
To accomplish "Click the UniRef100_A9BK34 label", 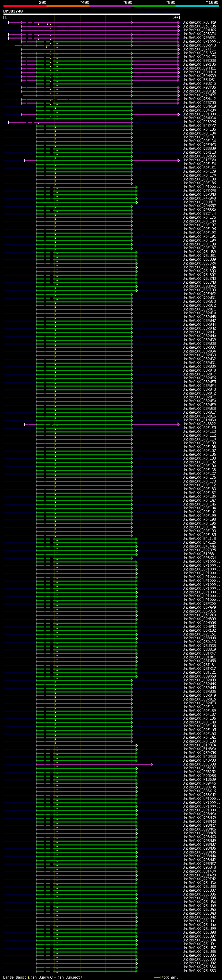I will click(199, 558).
